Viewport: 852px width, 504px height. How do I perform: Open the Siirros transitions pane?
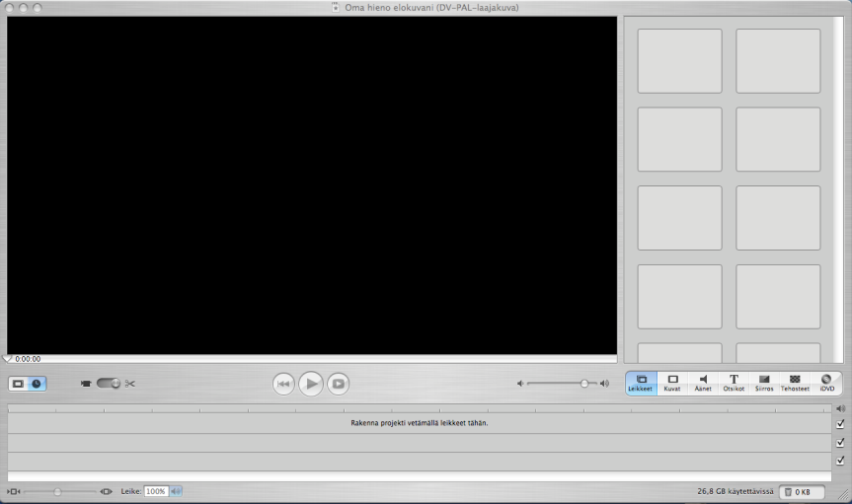pos(764,383)
